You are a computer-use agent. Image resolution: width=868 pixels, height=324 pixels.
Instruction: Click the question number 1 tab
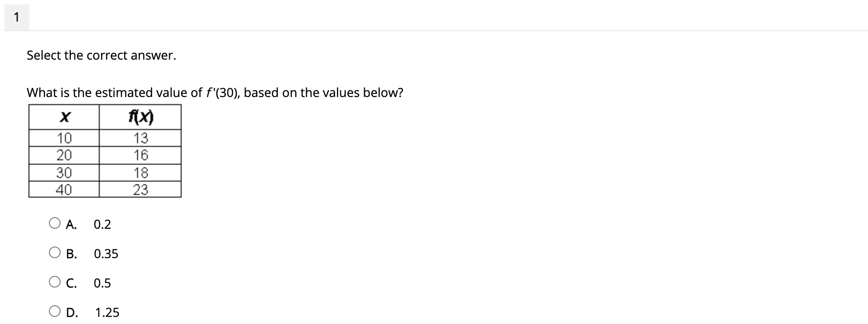16,16
